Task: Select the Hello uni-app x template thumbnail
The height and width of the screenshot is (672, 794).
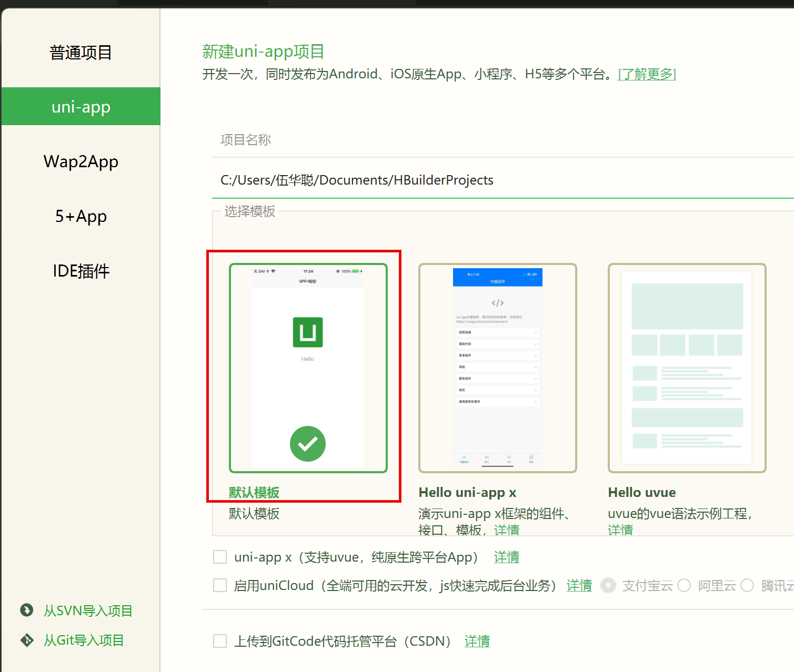Action: (x=497, y=368)
